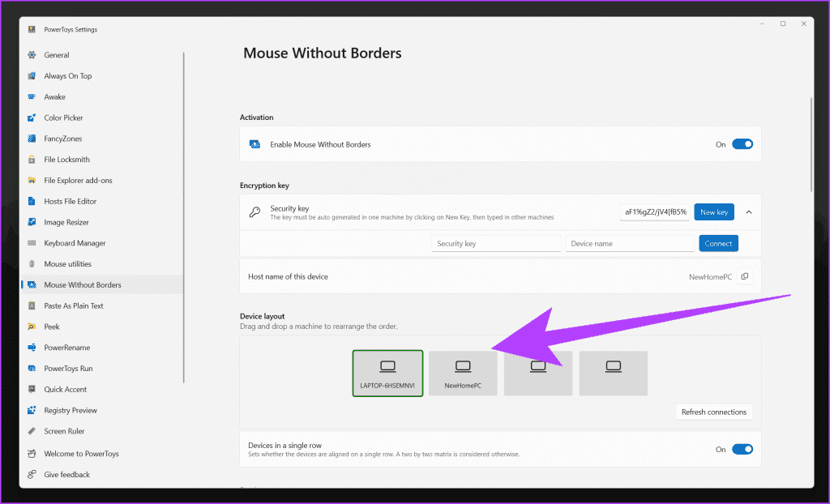830x504 pixels.
Task: Go to Keyboard Manager settings
Action: click(75, 243)
